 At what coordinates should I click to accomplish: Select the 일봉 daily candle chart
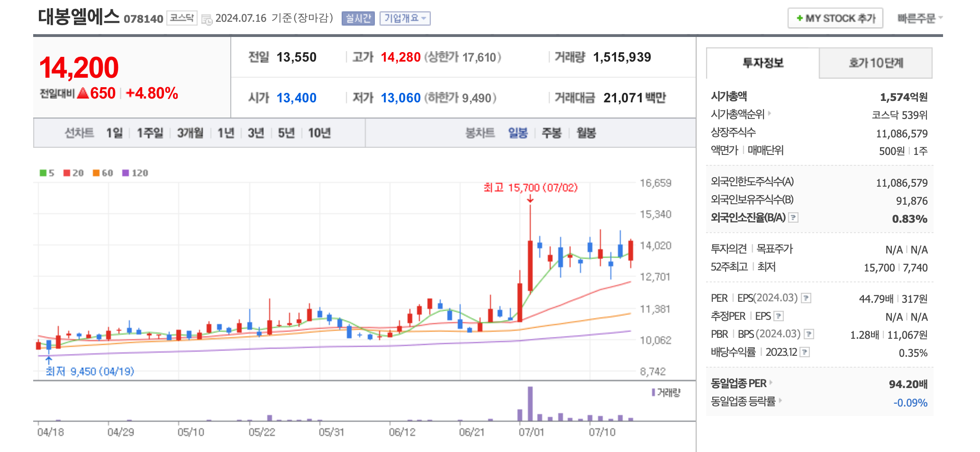click(518, 133)
